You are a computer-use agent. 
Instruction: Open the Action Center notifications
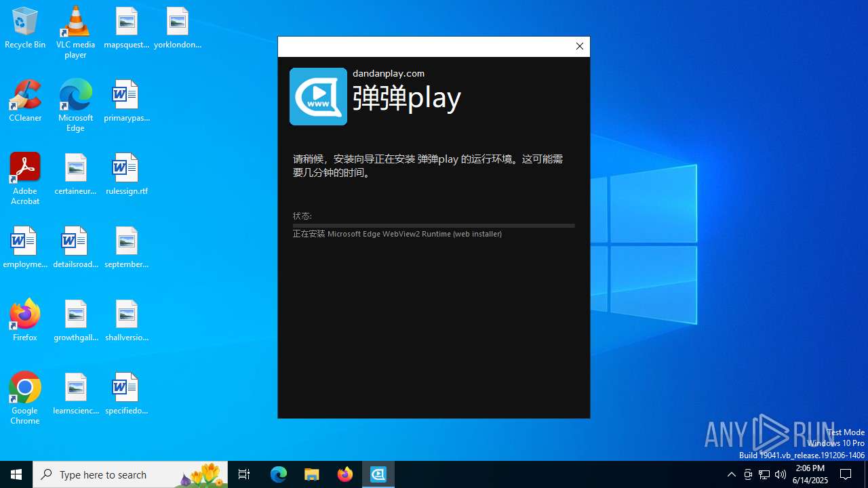coord(846,474)
